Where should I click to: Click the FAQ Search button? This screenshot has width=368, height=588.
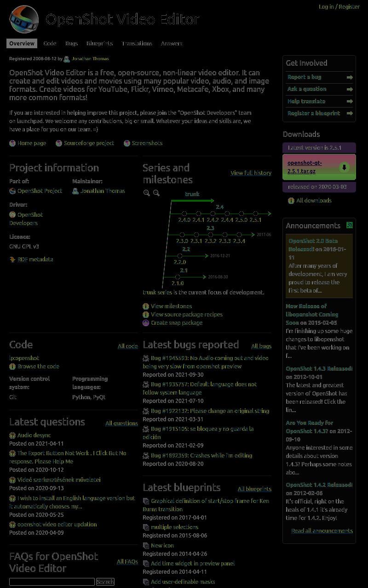tap(105, 582)
